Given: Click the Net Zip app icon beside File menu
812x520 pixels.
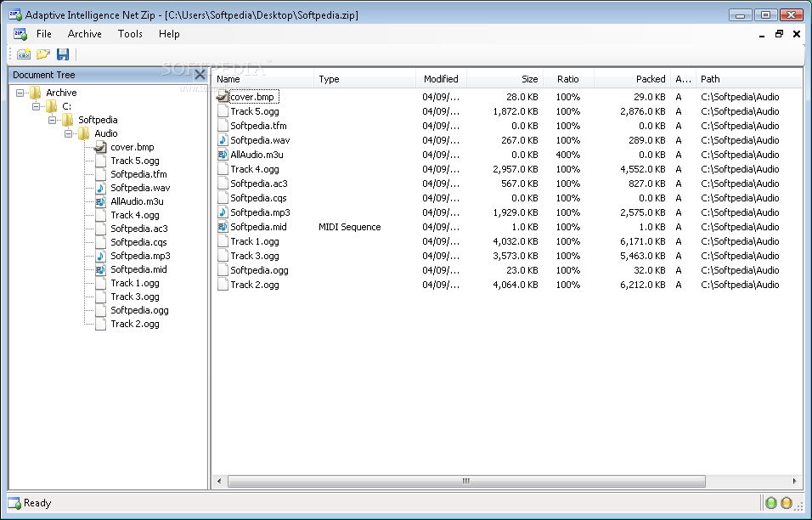Looking at the screenshot, I should pos(20,34).
